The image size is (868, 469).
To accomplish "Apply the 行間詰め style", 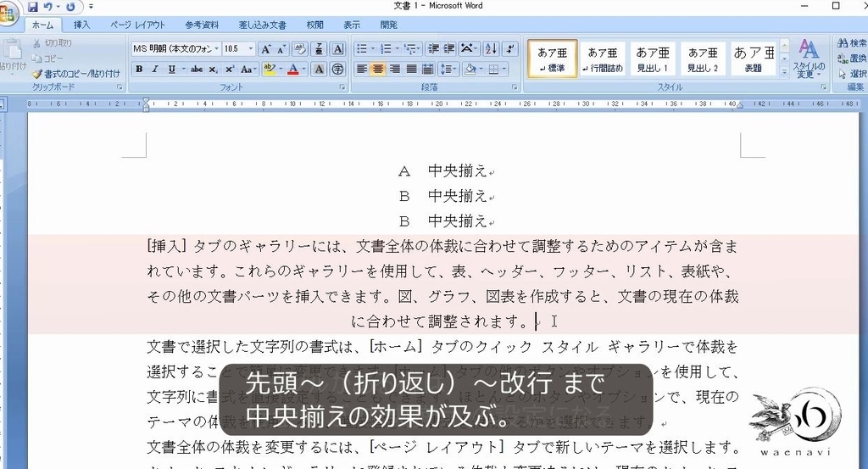I will [x=603, y=59].
